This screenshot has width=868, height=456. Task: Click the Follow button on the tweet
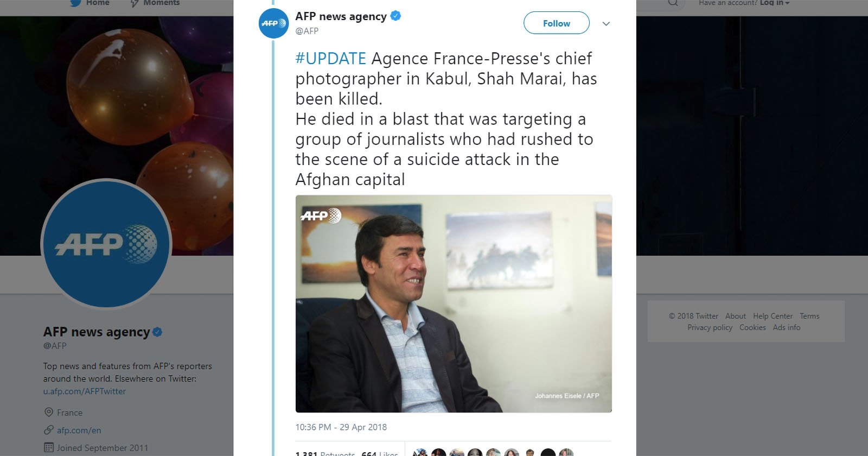[x=556, y=23]
